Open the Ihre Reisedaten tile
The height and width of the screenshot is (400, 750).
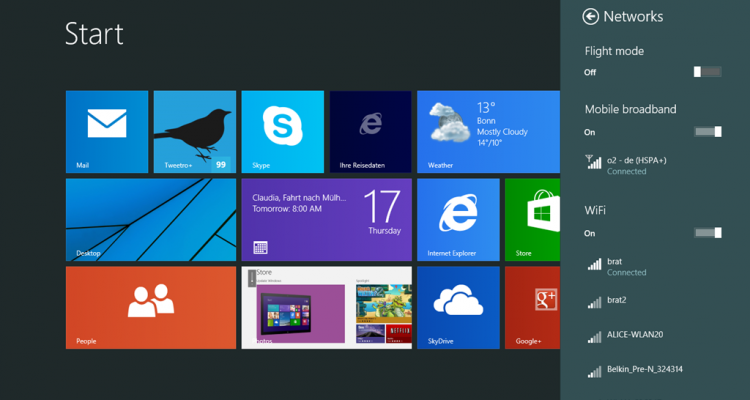pyautogui.click(x=371, y=132)
